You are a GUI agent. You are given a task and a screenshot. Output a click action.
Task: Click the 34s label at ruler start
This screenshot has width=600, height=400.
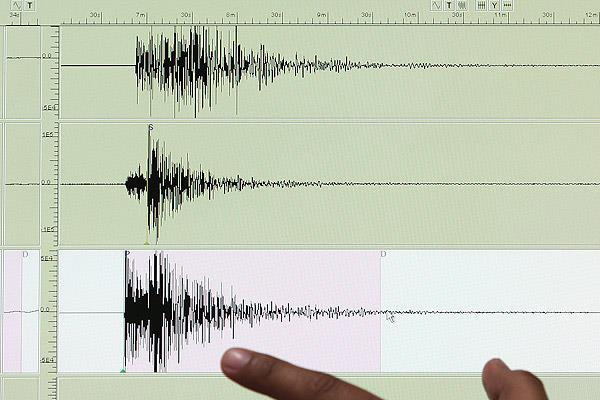click(x=15, y=15)
